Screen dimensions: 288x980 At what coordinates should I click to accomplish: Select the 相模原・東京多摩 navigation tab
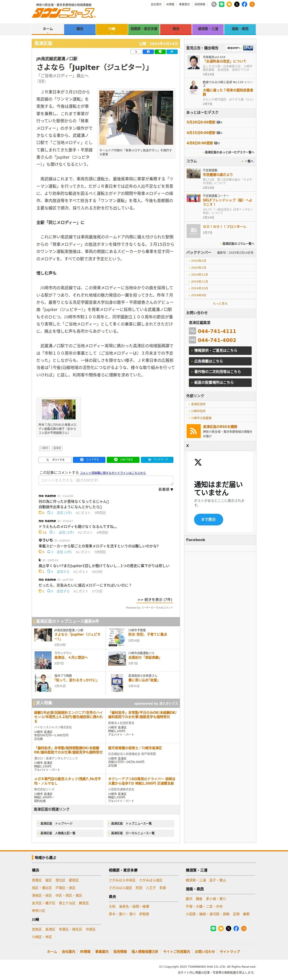click(x=144, y=29)
